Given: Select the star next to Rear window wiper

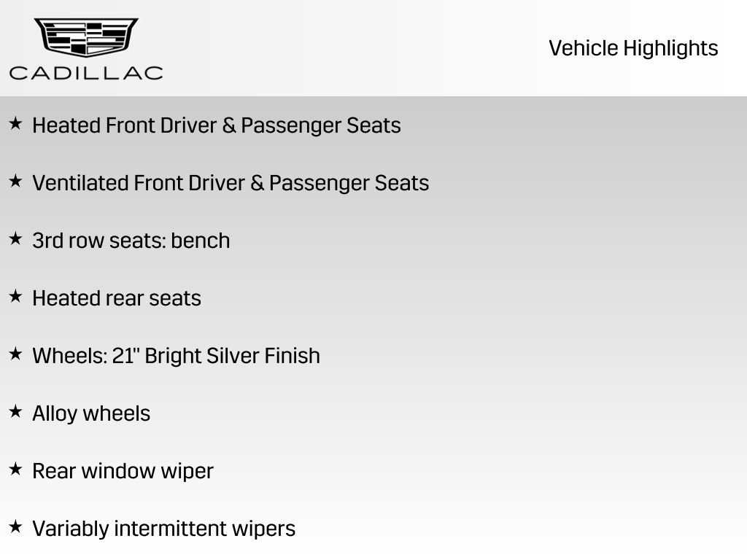Looking at the screenshot, I should point(15,470).
